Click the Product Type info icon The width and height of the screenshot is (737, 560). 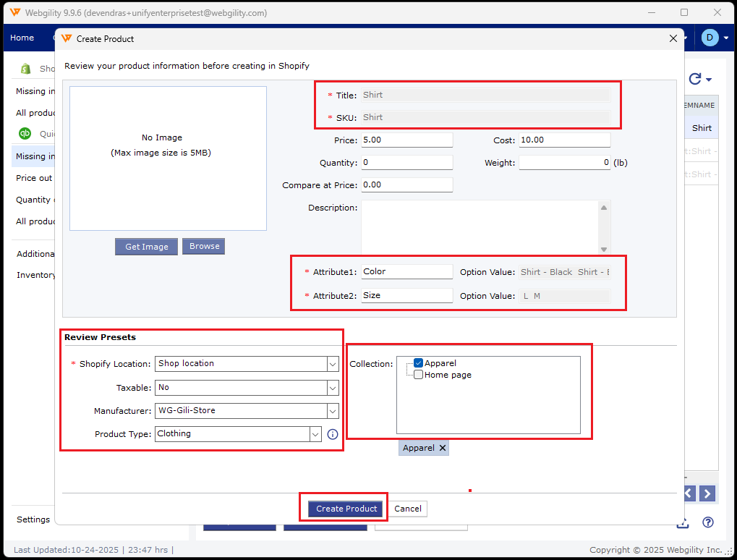(333, 434)
